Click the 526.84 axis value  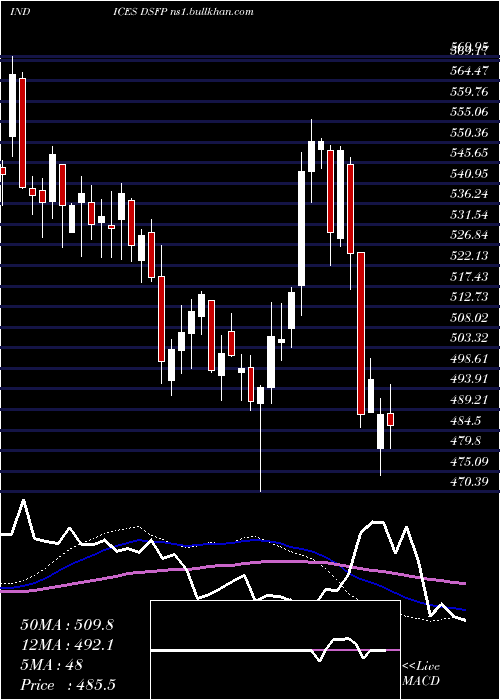[470, 235]
